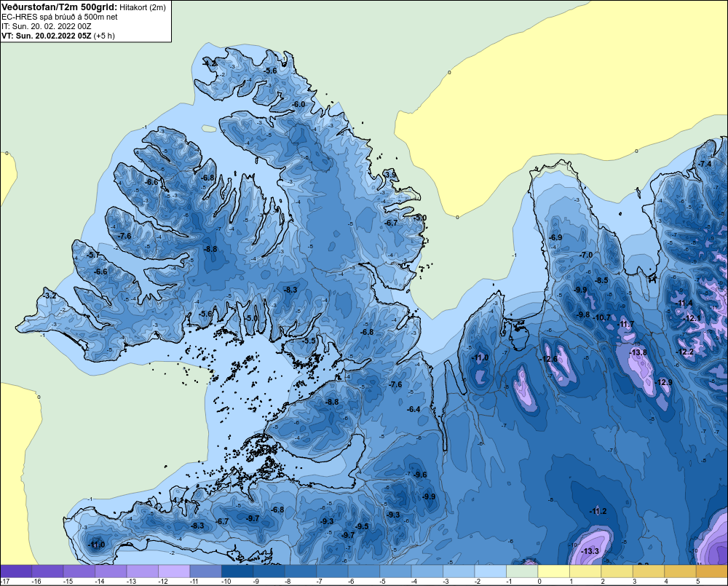
Task: Click the -10.7 temperature label on map
Action: [x=602, y=317]
